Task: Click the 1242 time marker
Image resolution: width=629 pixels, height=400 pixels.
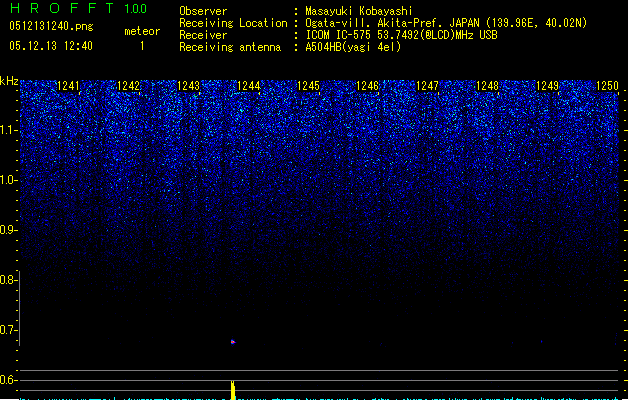Action: click(128, 86)
